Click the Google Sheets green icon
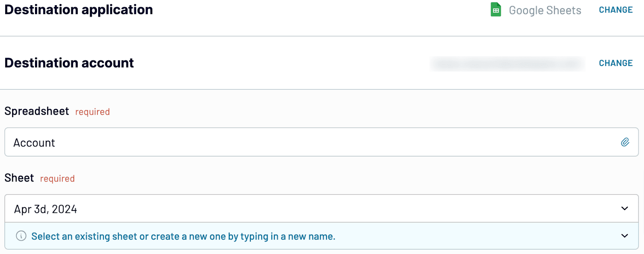The height and width of the screenshot is (254, 644). 496,10
